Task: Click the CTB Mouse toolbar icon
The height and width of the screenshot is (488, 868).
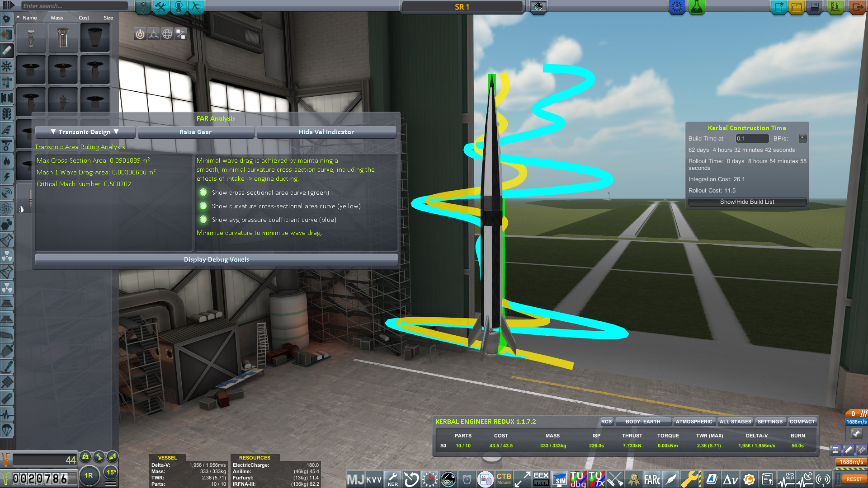Action: pos(504,479)
